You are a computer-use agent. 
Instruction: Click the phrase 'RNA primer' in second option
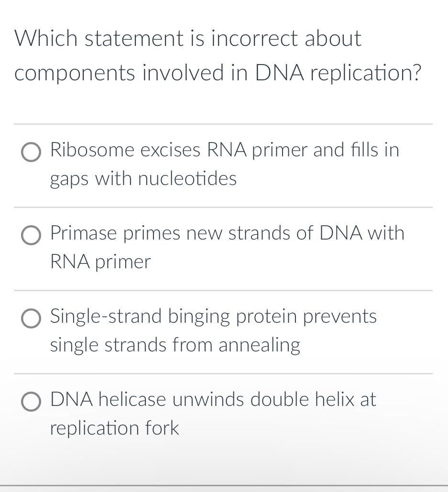pos(100,262)
